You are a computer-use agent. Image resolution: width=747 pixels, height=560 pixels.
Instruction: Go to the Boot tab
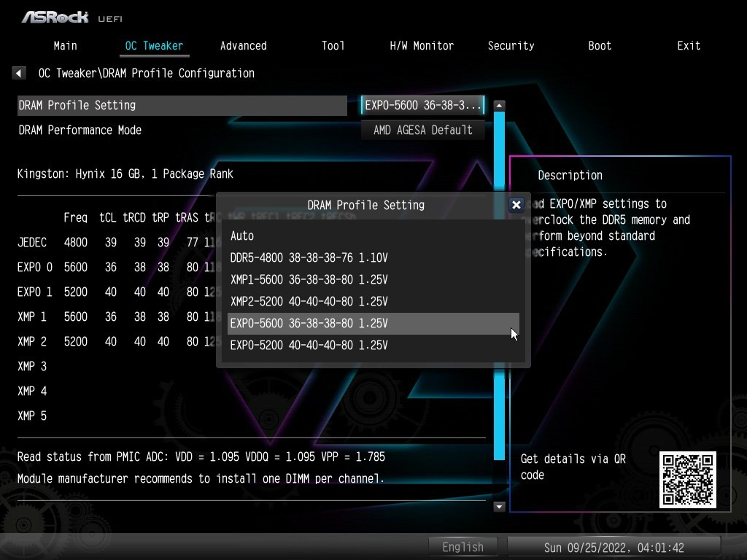[x=600, y=45]
